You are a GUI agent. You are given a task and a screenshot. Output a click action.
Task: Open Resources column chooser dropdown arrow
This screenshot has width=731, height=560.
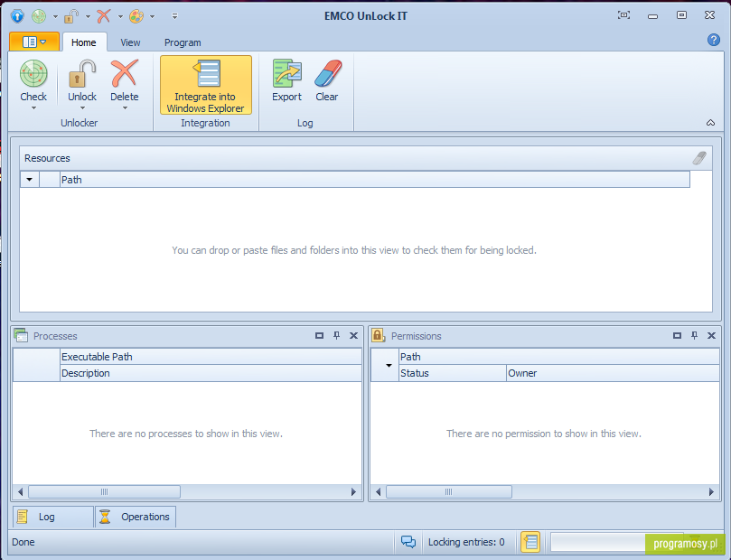pyautogui.click(x=30, y=180)
